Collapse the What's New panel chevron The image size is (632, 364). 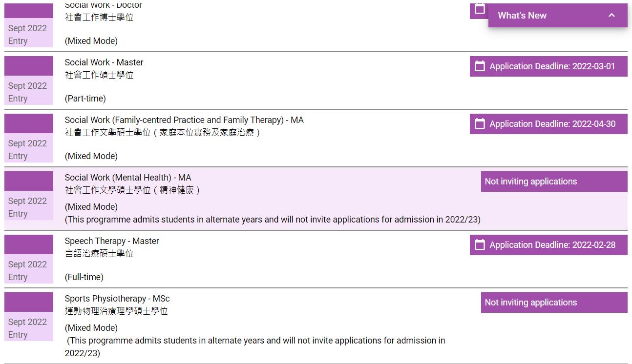[611, 16]
